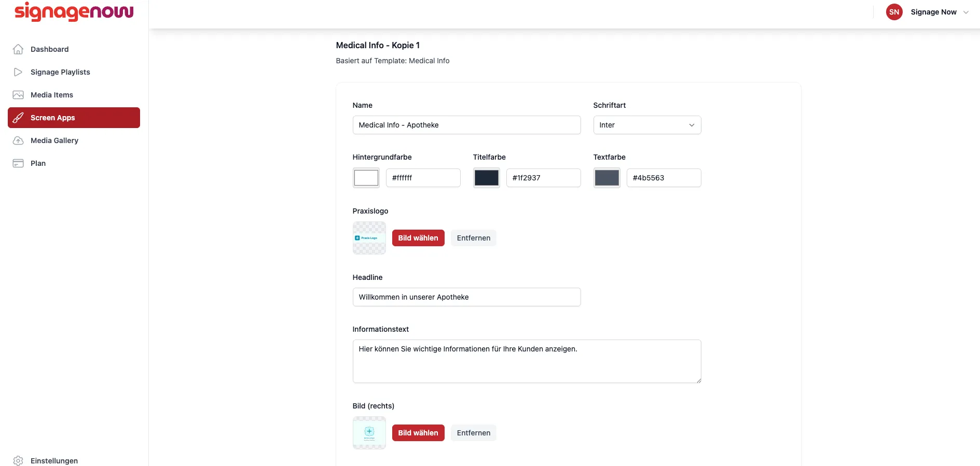
Task: Click into the Headline text field
Action: point(467,297)
